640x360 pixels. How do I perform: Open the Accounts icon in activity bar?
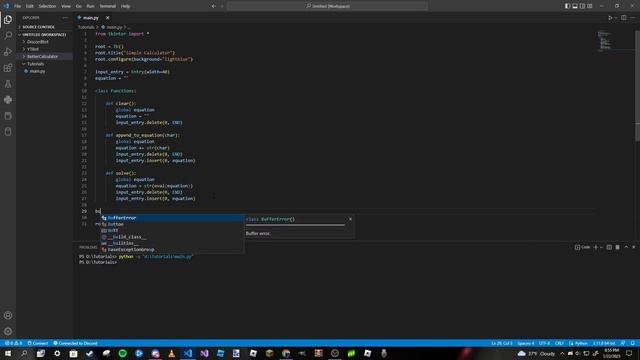click(x=8, y=315)
